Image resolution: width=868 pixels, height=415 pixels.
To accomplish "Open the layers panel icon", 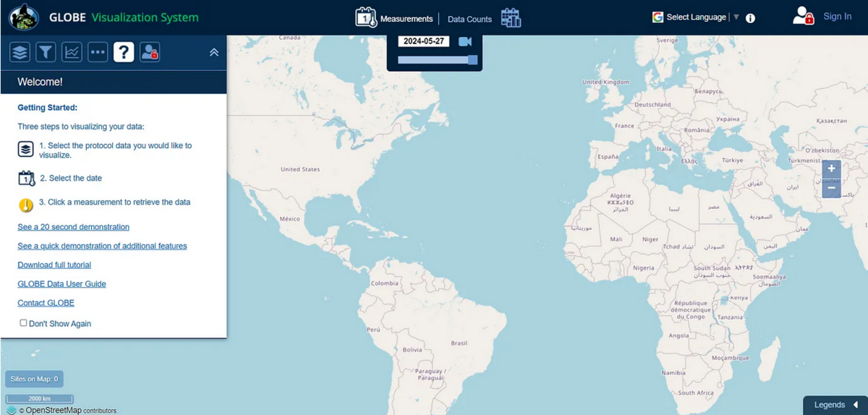I will pyautogui.click(x=20, y=52).
